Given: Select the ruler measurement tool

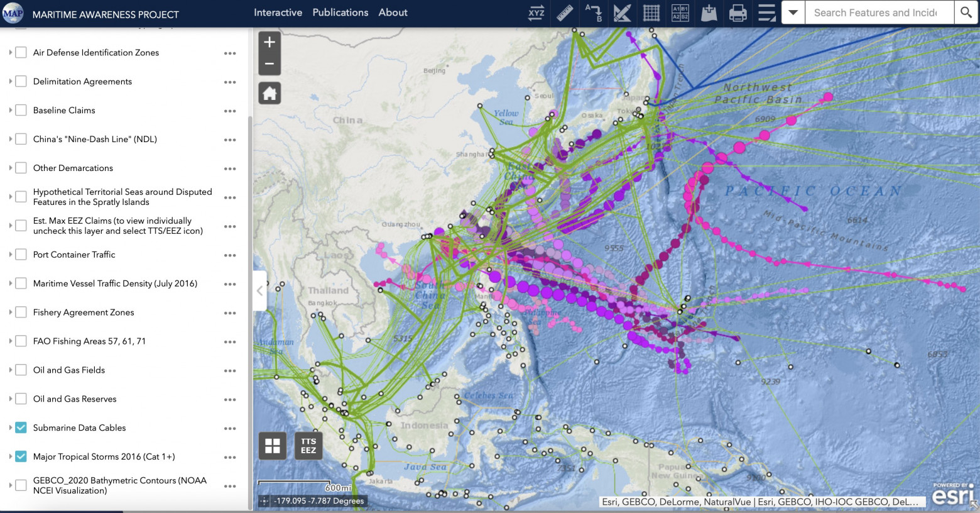Looking at the screenshot, I should click(x=565, y=13).
